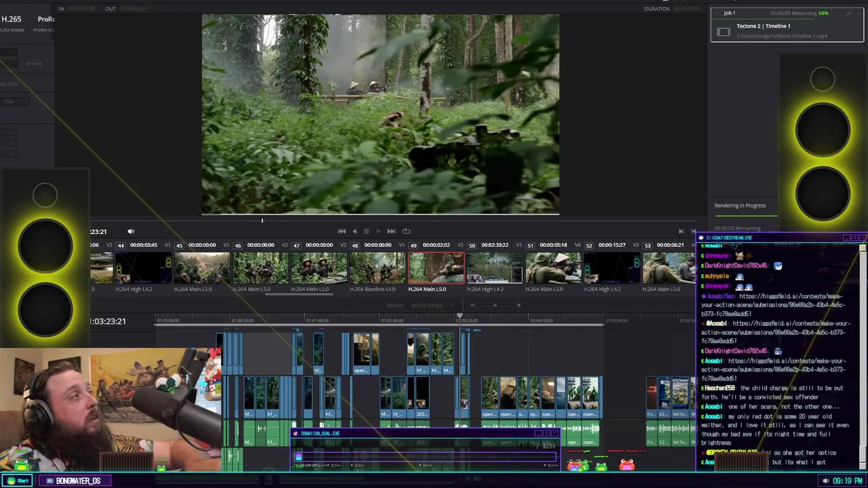Click the viewer scrub bar playhead
The width and height of the screenshot is (868, 488).
[262, 220]
